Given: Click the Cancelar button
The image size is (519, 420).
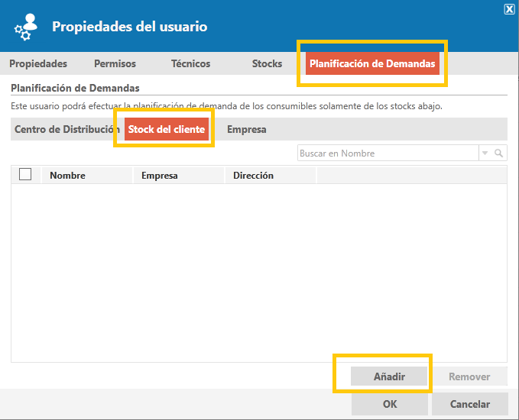Looking at the screenshot, I should click(469, 404).
